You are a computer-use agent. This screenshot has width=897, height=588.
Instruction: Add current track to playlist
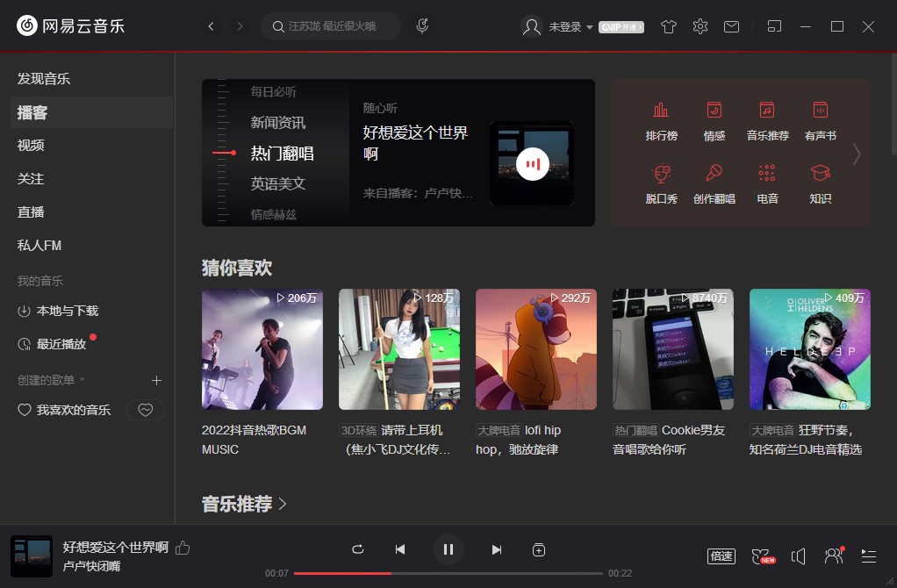(538, 549)
